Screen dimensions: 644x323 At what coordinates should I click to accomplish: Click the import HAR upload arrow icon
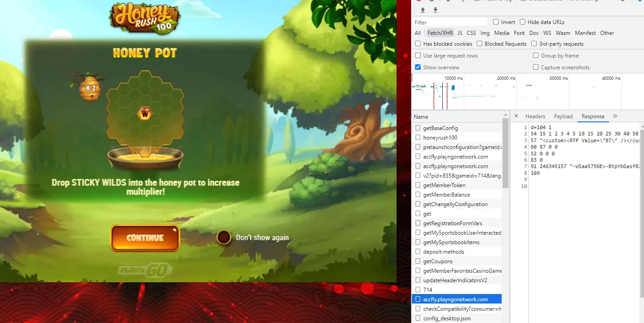point(423,10)
